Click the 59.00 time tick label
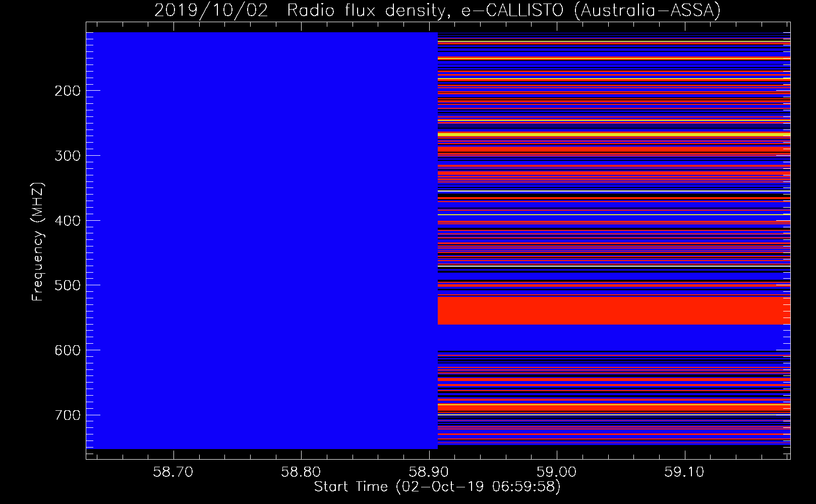816x504 pixels. pos(557,472)
